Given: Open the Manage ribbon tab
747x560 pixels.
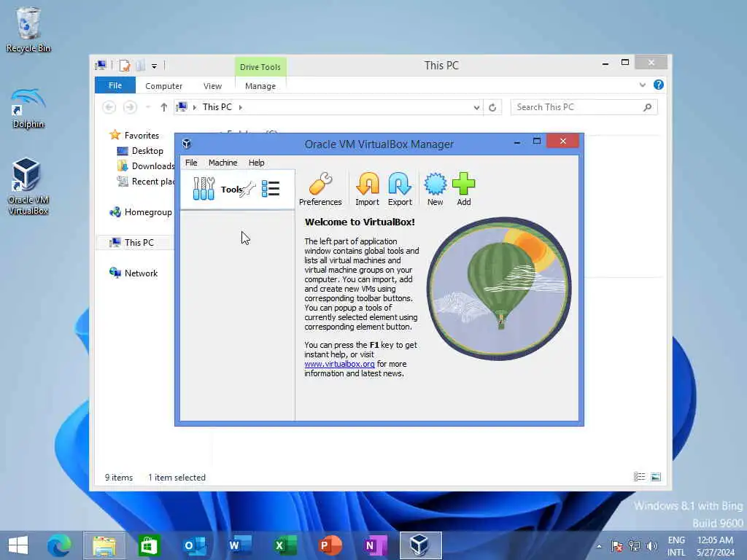Looking at the screenshot, I should coord(260,86).
